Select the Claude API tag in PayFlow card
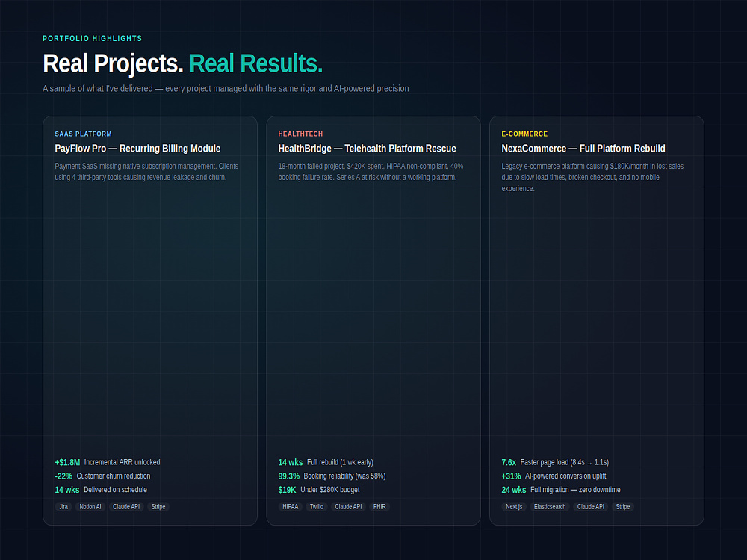Viewport: 747px width, 560px height. pos(126,507)
